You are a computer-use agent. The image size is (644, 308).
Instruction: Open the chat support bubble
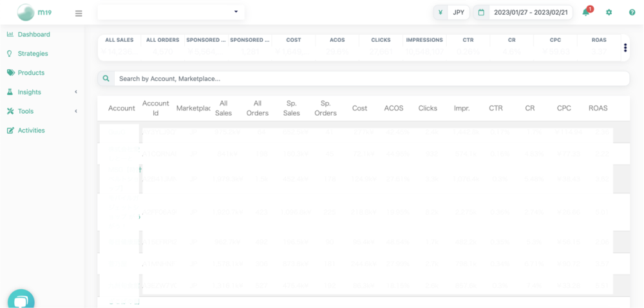[x=21, y=301]
